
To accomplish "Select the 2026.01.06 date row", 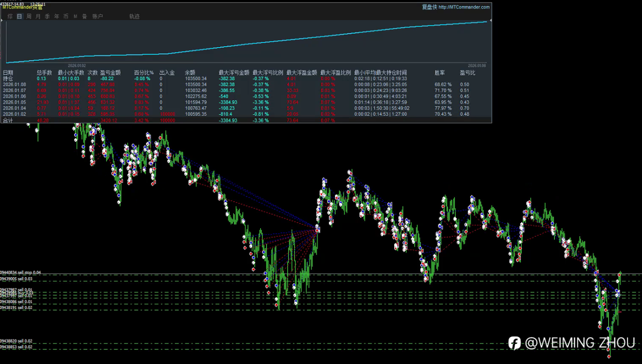I will [x=14, y=96].
